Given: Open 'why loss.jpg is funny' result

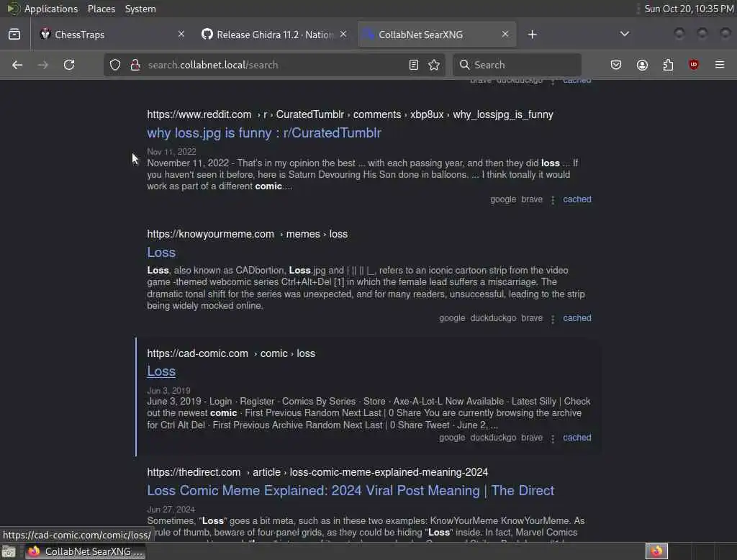Looking at the screenshot, I should point(263,133).
